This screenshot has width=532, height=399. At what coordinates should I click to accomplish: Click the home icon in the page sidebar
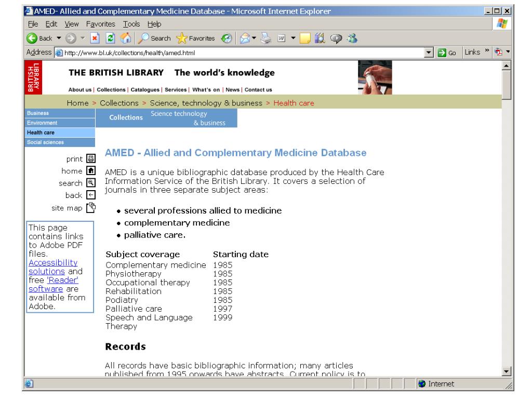coord(91,170)
